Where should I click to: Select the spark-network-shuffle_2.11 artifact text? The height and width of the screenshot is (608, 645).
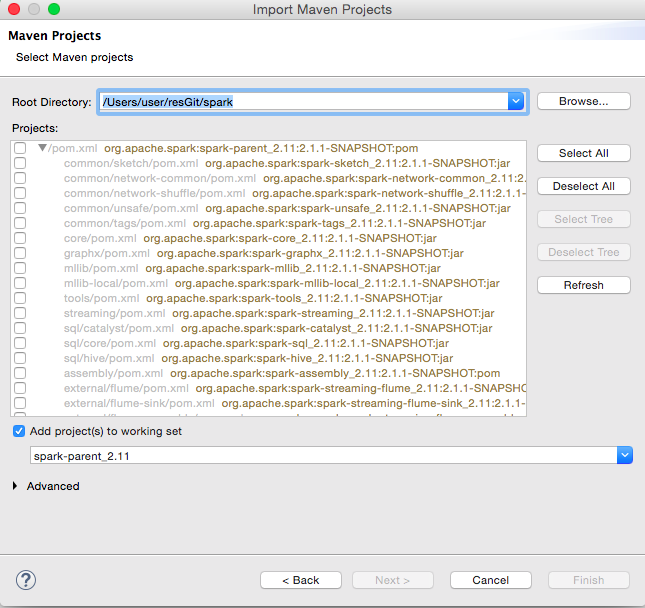[x=389, y=193]
